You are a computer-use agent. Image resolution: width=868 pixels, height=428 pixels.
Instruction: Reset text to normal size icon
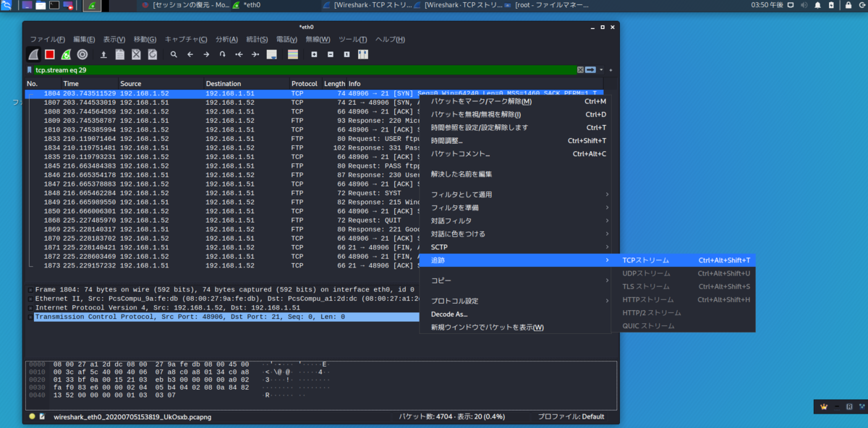click(x=346, y=54)
